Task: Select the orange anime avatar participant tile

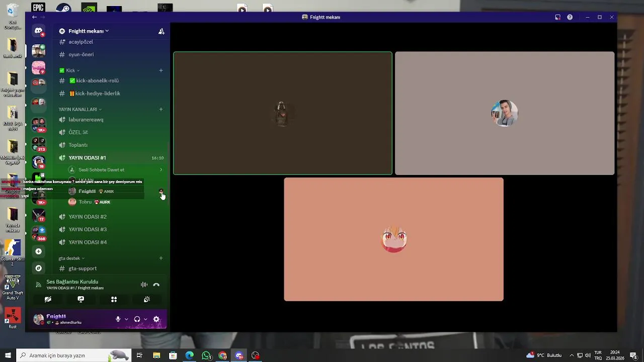Action: click(x=393, y=239)
